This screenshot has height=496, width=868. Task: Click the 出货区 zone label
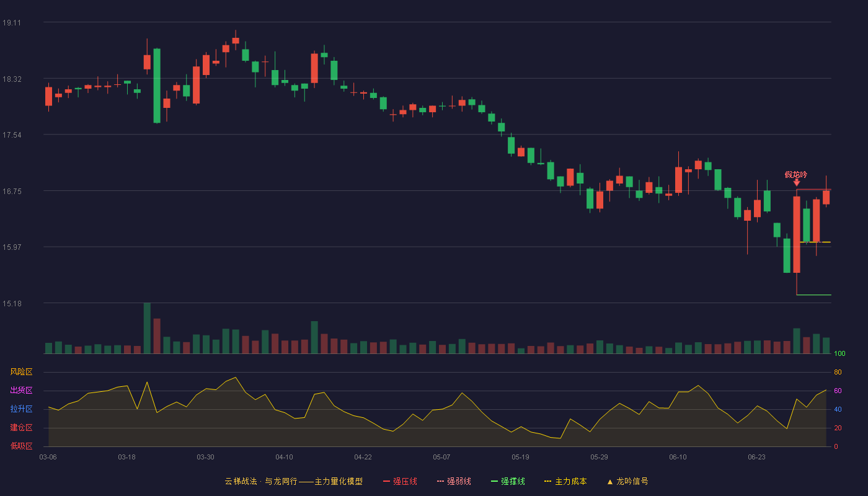pyautogui.click(x=21, y=391)
